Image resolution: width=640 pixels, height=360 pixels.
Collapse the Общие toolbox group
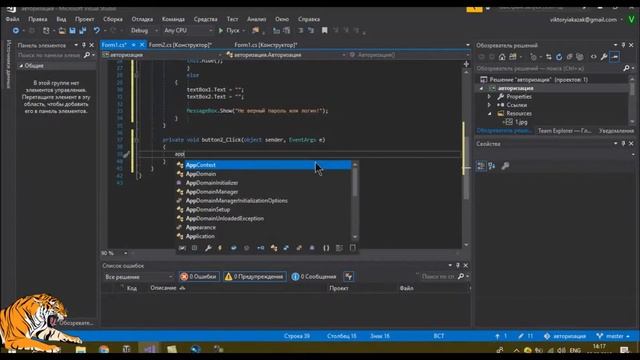(x=21, y=66)
